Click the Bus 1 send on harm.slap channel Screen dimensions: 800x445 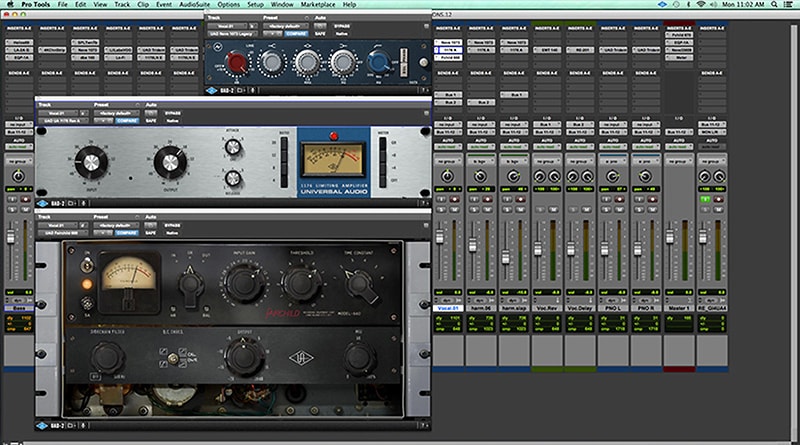coord(513,95)
